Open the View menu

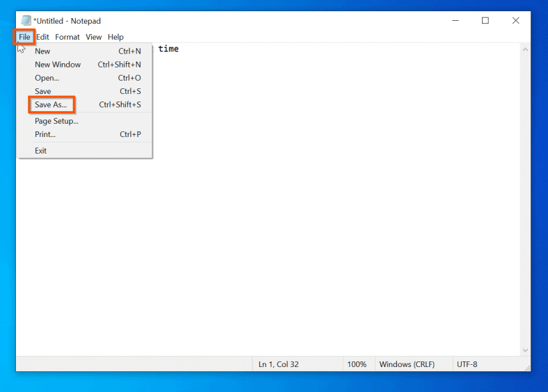click(x=93, y=37)
